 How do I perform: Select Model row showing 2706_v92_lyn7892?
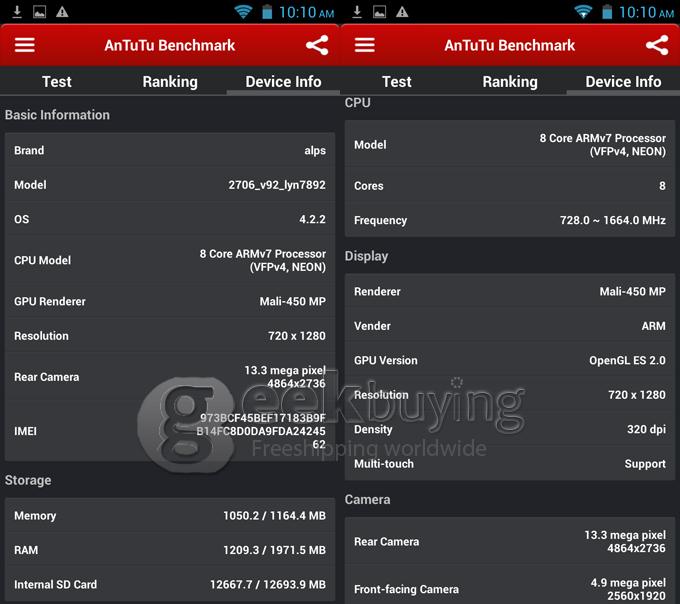[x=170, y=185]
